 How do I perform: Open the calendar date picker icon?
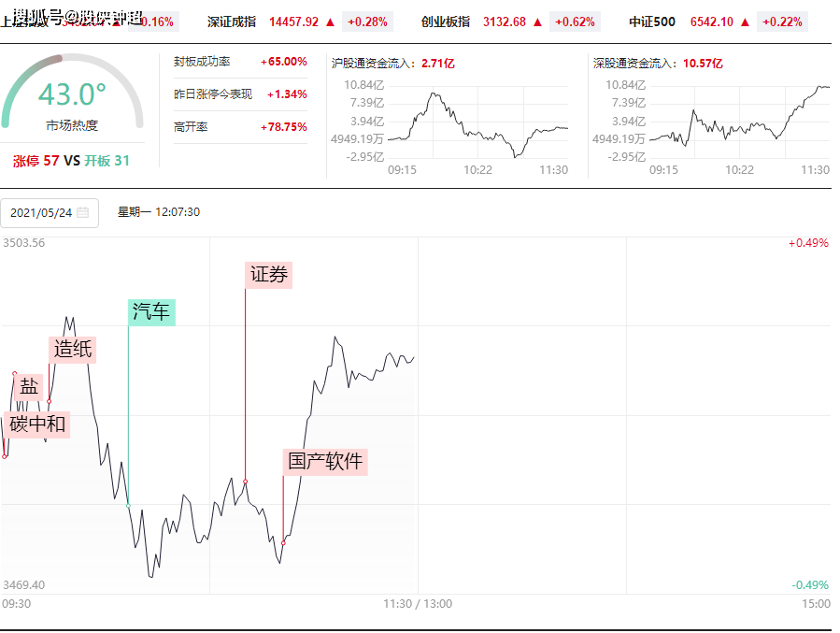pyautogui.click(x=83, y=212)
